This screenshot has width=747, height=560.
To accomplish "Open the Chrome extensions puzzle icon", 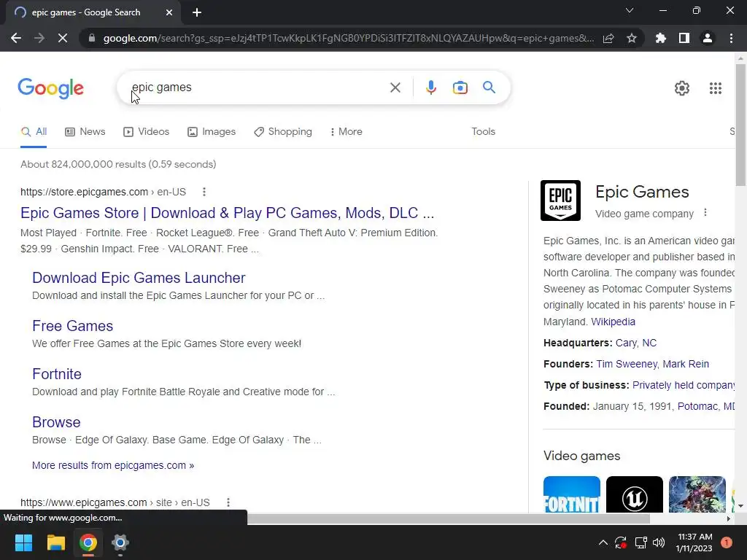I will [x=661, y=38].
